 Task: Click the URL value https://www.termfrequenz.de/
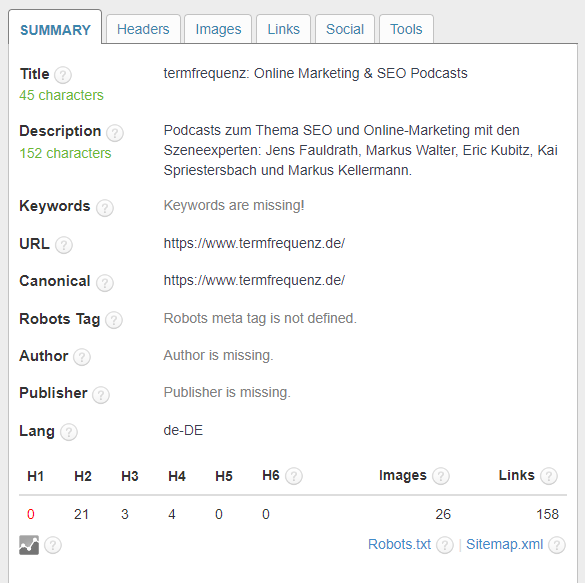click(254, 243)
